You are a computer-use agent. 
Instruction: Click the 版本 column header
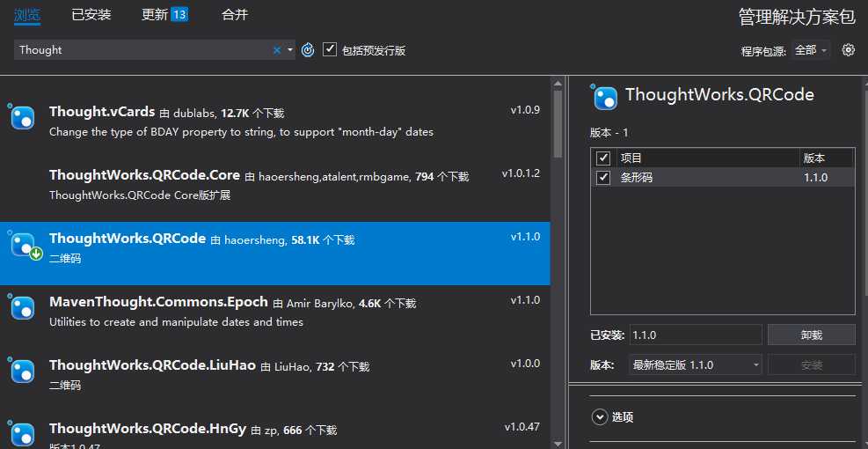827,158
